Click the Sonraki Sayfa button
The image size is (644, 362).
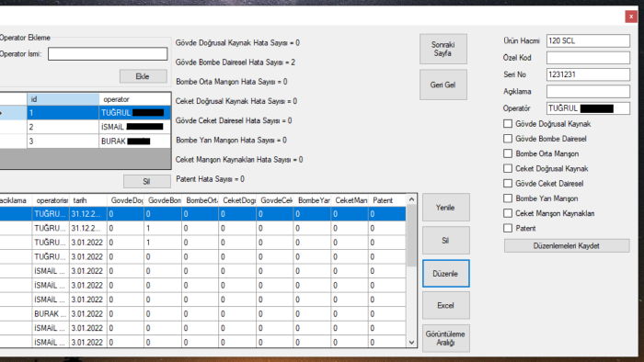click(443, 49)
